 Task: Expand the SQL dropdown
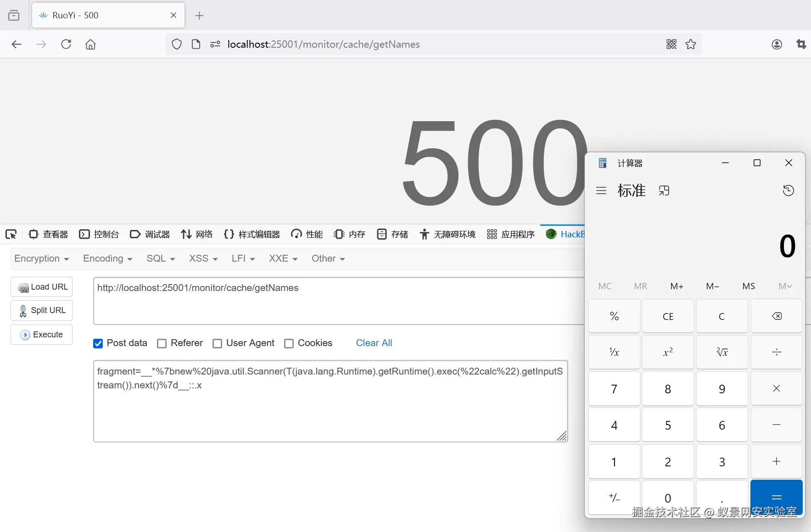coord(161,258)
